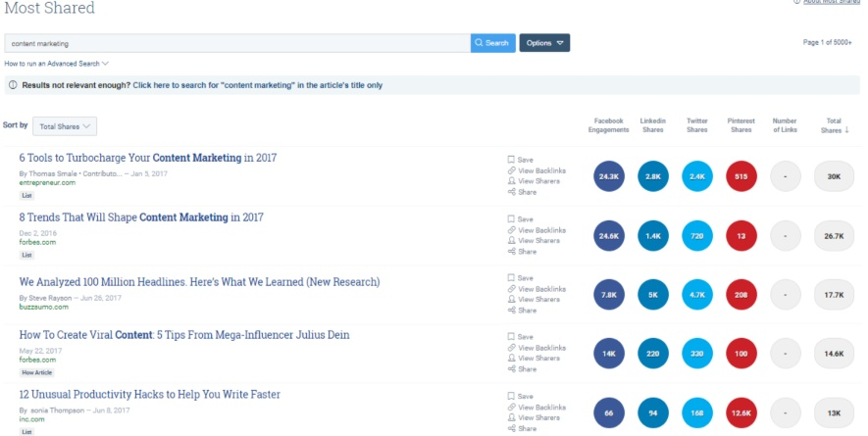868x436 pixels.
Task: Expand the Total Shares sort dropdown
Action: point(65,126)
